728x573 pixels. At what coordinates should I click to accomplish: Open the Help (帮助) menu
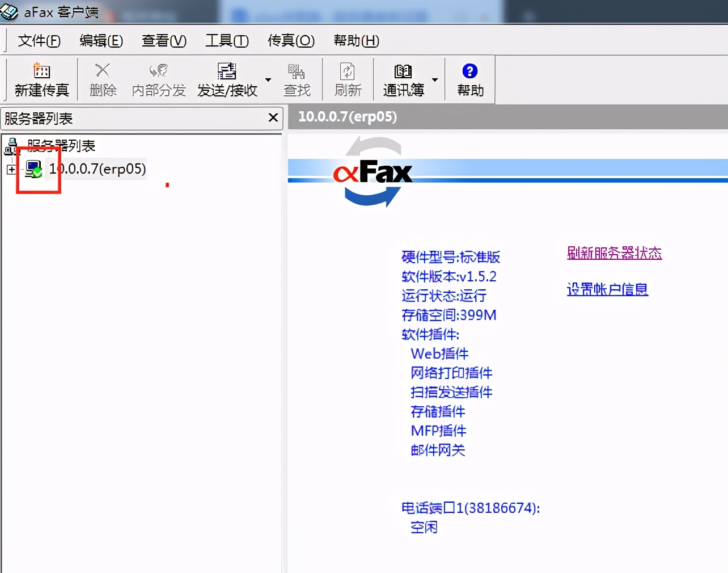click(x=357, y=40)
